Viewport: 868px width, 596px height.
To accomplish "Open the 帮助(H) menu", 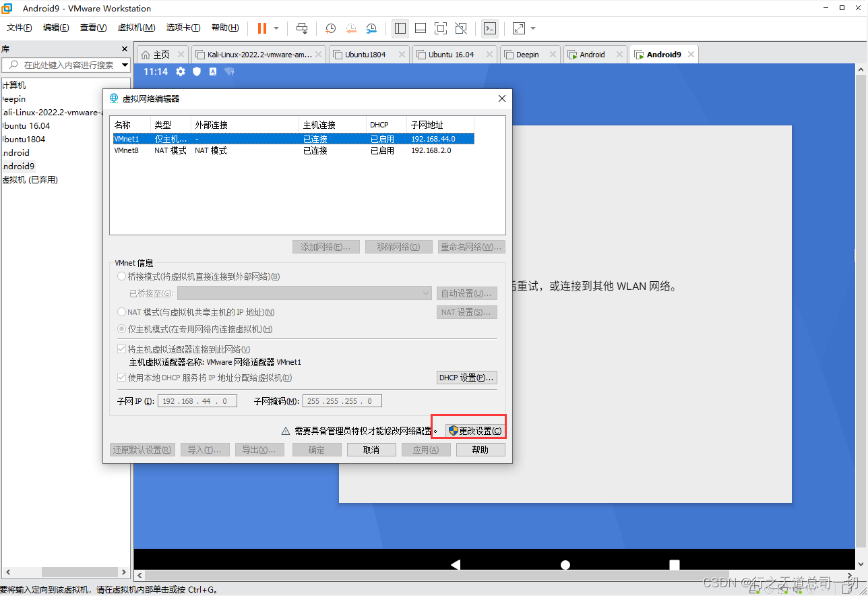I will pos(225,28).
